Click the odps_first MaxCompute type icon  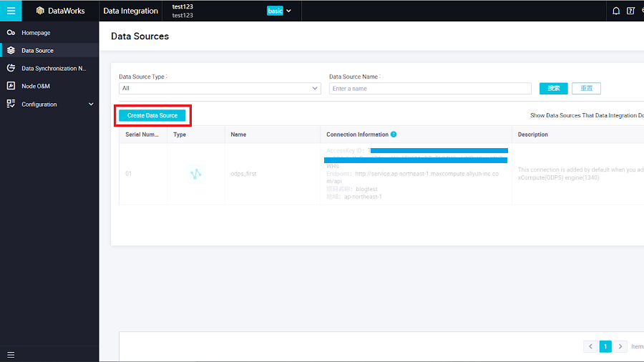[x=196, y=174]
